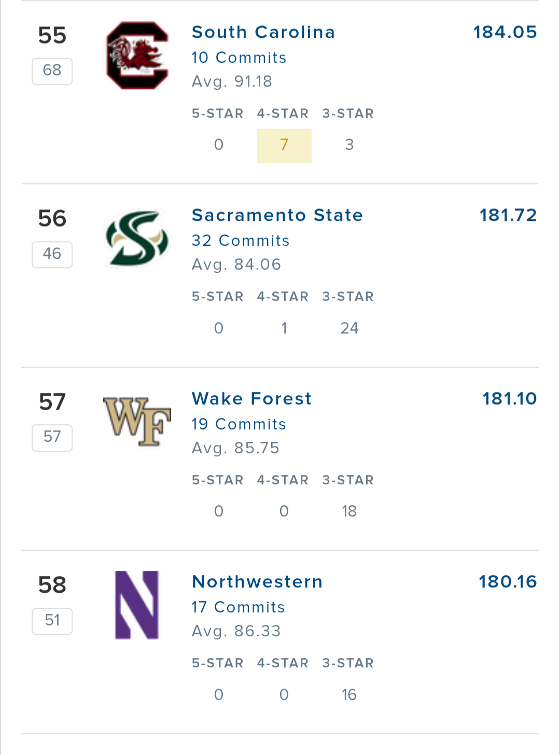The width and height of the screenshot is (560, 755).
Task: Click Wake Forest's score 181.10
Action: (510, 399)
